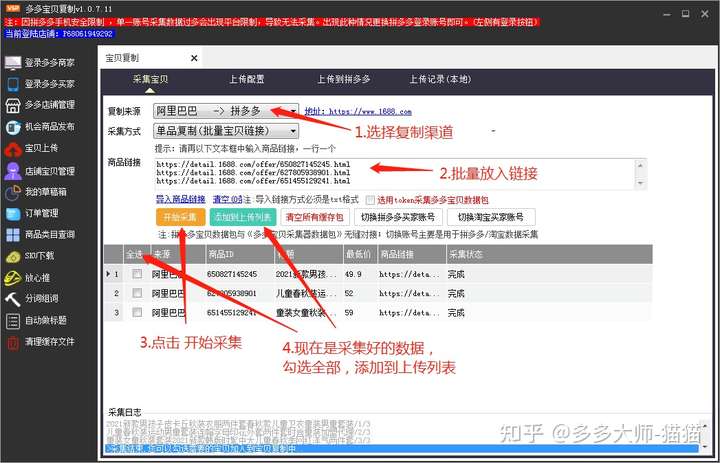Minimize the 多多宝贝复制 window
The height and width of the screenshot is (463, 720).
[666, 14]
